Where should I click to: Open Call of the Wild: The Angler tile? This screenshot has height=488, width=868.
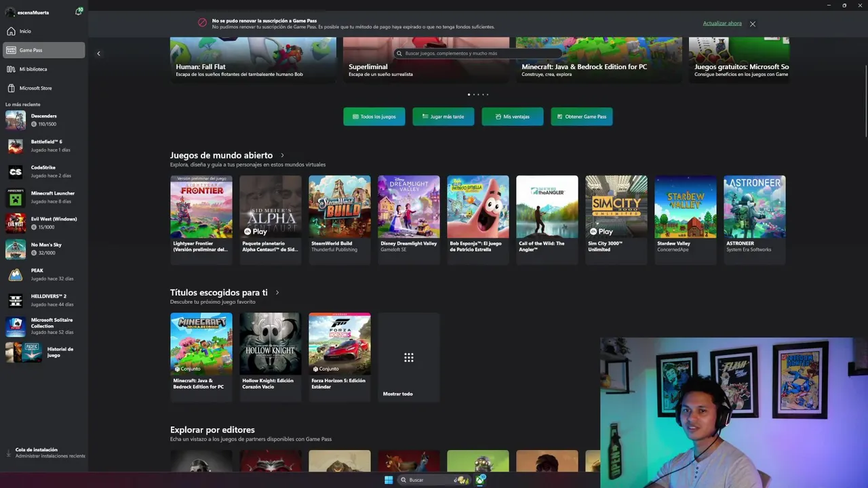click(547, 220)
